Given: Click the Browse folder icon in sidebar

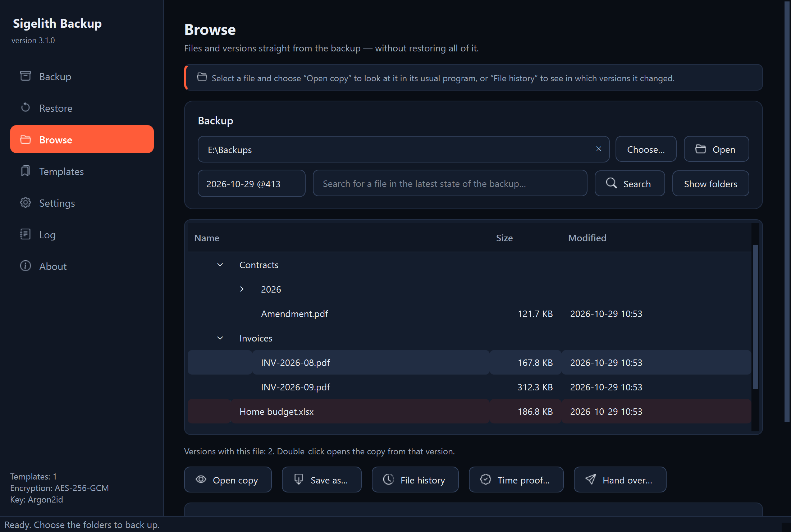Looking at the screenshot, I should [x=26, y=139].
